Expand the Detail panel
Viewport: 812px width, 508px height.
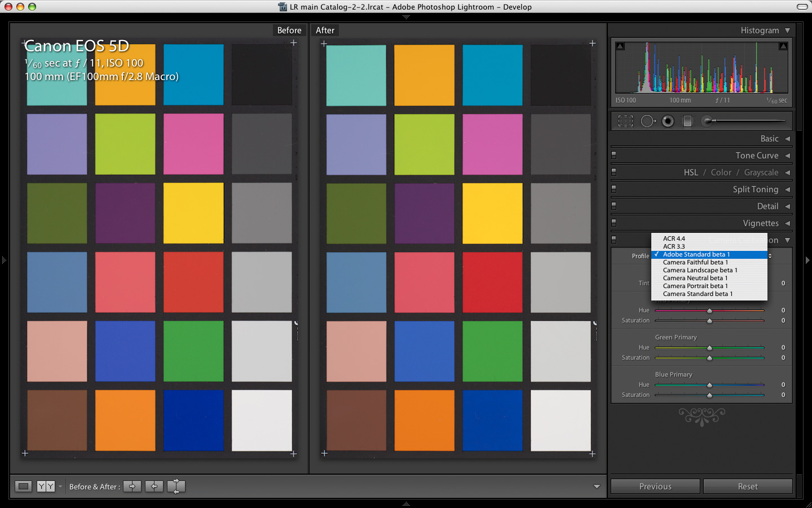point(788,206)
